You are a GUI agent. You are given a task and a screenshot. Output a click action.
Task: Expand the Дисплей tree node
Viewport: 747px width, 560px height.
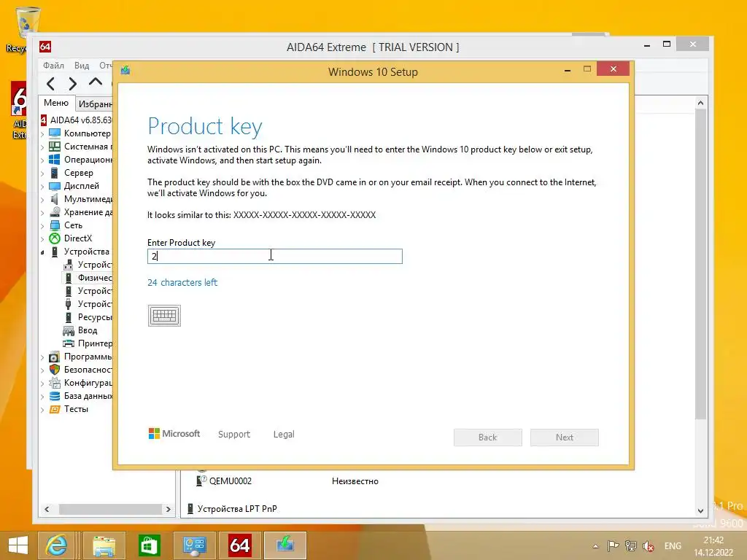tap(42, 186)
